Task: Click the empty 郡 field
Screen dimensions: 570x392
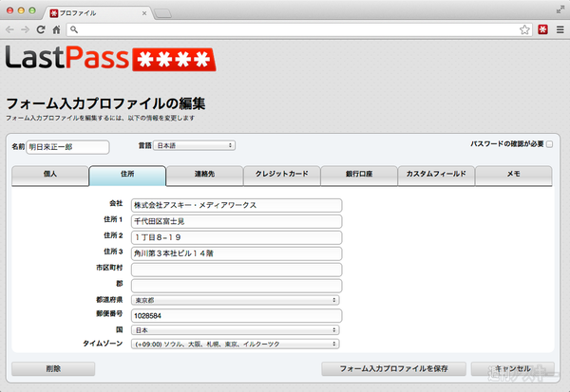Action: (237, 286)
